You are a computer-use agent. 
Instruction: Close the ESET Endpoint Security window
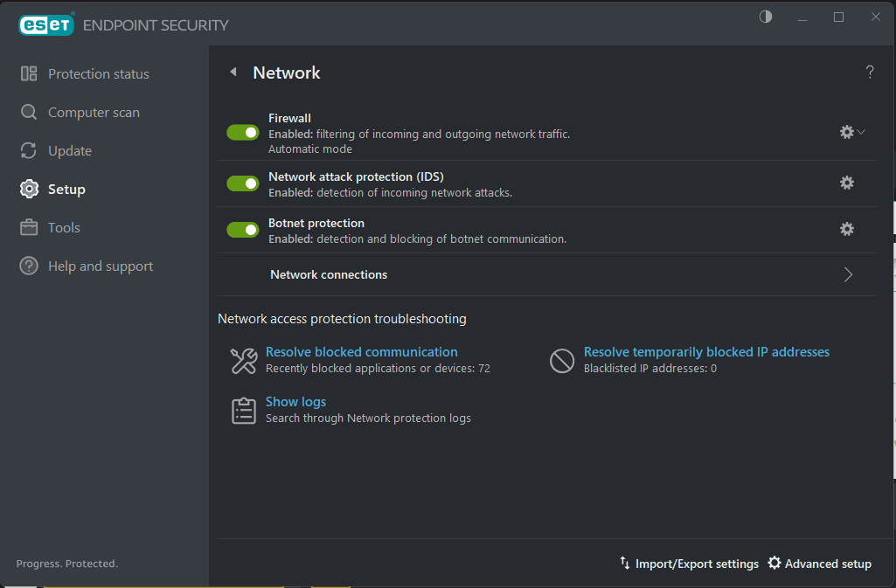875,17
